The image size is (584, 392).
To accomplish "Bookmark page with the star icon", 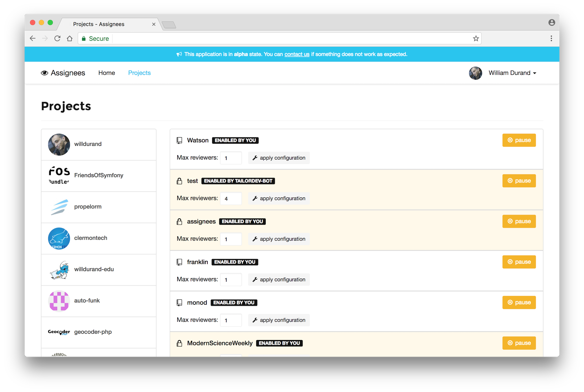I will pyautogui.click(x=476, y=39).
